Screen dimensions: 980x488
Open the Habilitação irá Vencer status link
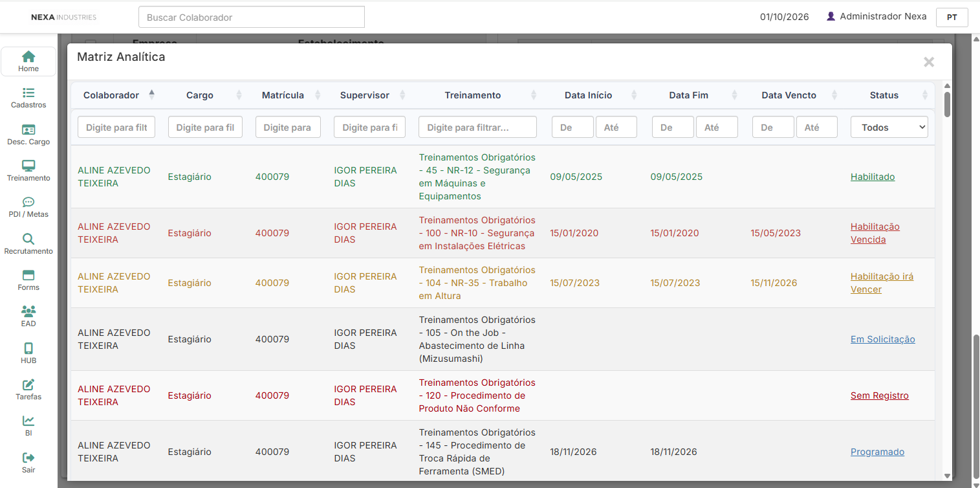pyautogui.click(x=882, y=283)
